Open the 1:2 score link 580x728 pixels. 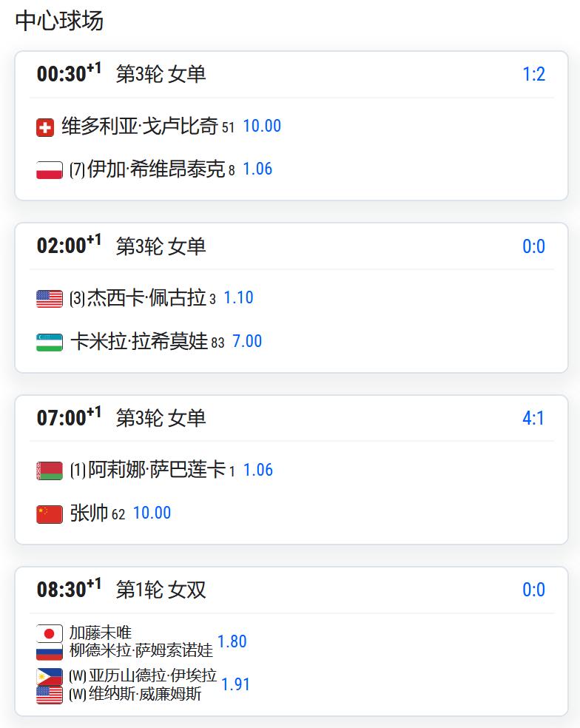coord(533,74)
